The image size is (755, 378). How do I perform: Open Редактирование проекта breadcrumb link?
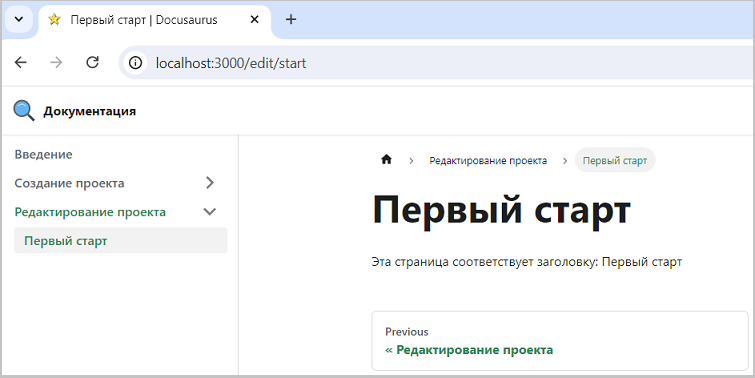(x=488, y=160)
